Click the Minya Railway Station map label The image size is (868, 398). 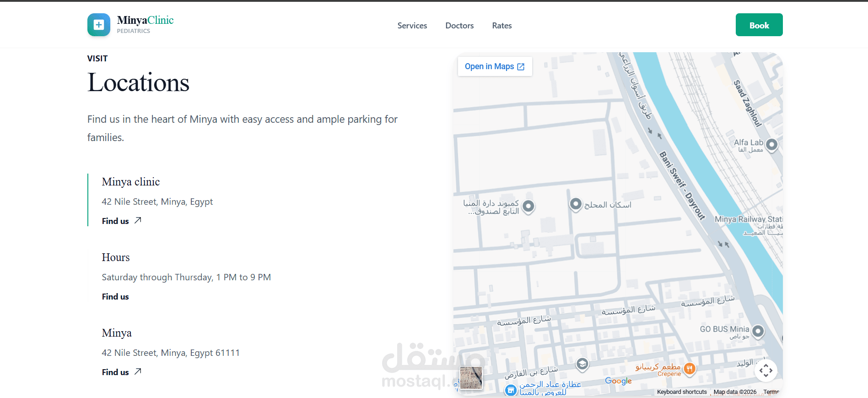749,219
